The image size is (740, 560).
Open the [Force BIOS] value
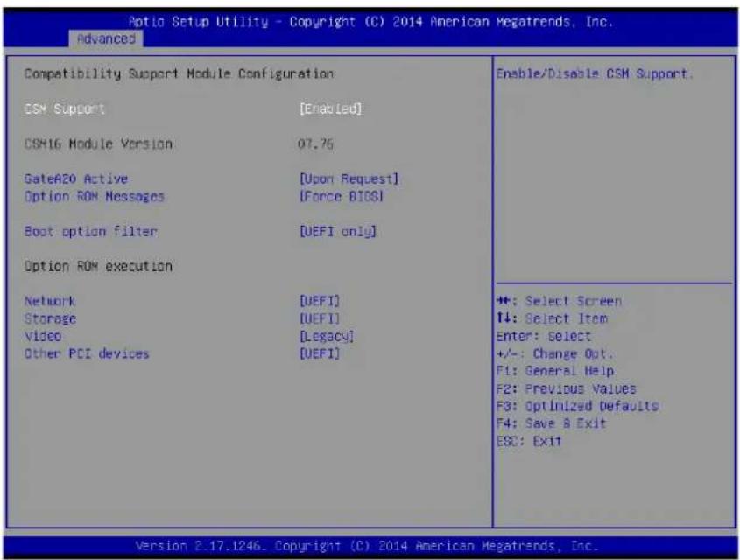(x=342, y=196)
